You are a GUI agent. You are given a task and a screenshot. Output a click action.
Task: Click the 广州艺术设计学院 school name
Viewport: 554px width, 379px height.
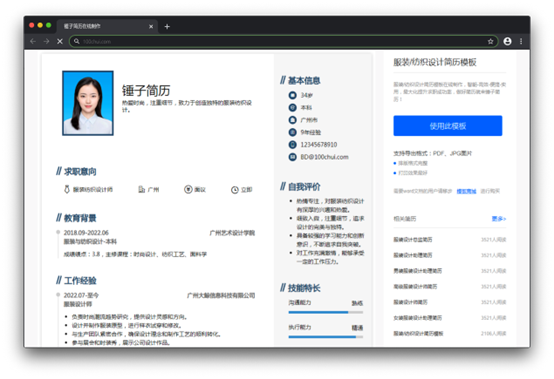[232, 233]
